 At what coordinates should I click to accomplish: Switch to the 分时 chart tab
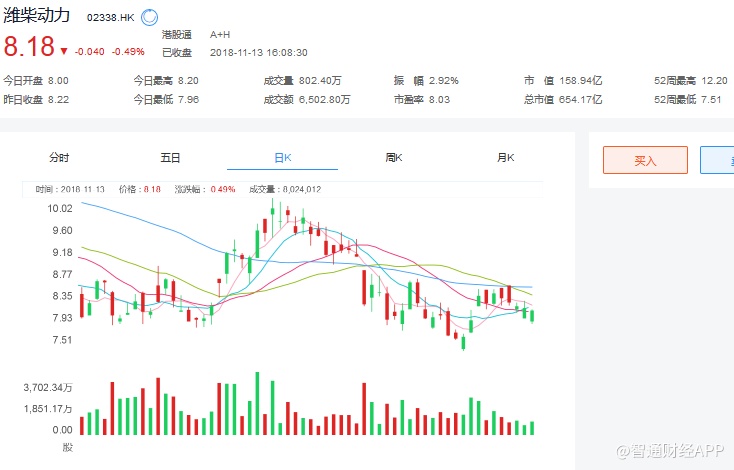pos(60,157)
